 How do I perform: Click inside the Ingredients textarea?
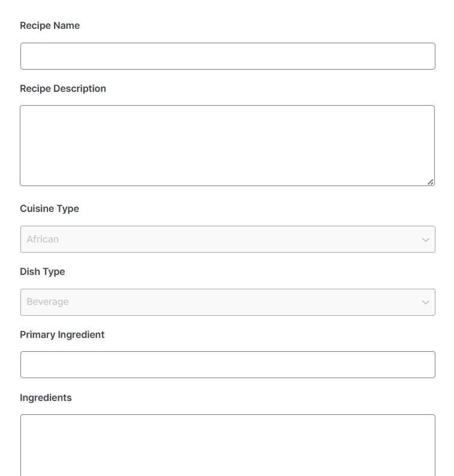coord(228,445)
